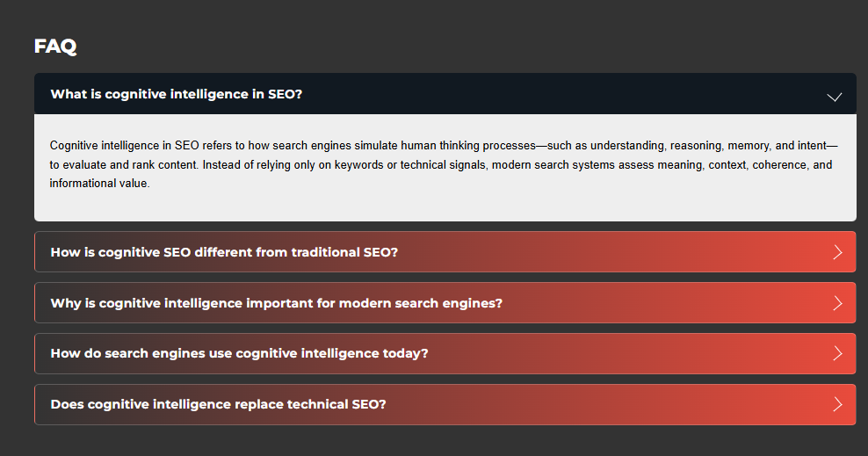Screen dimensions: 868x456
Task: Click the arrow on the "replace technical SEO" row
Action: pyautogui.click(x=837, y=404)
